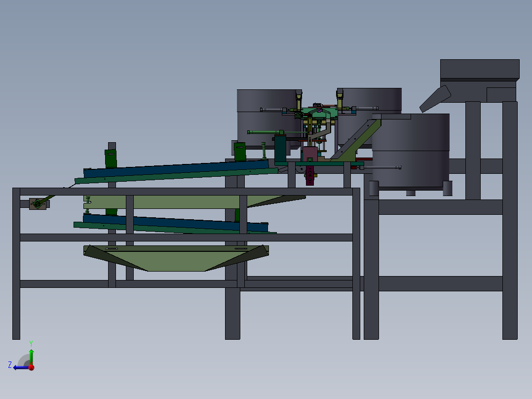Select the upper blue inclined conveyor rail
The height and width of the screenshot is (399, 532).
(x=176, y=169)
